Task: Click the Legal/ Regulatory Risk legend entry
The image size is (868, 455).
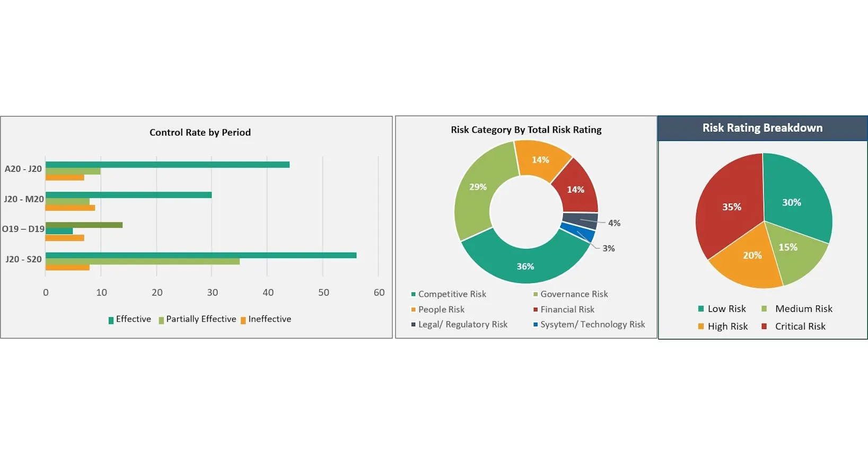Action: click(459, 325)
